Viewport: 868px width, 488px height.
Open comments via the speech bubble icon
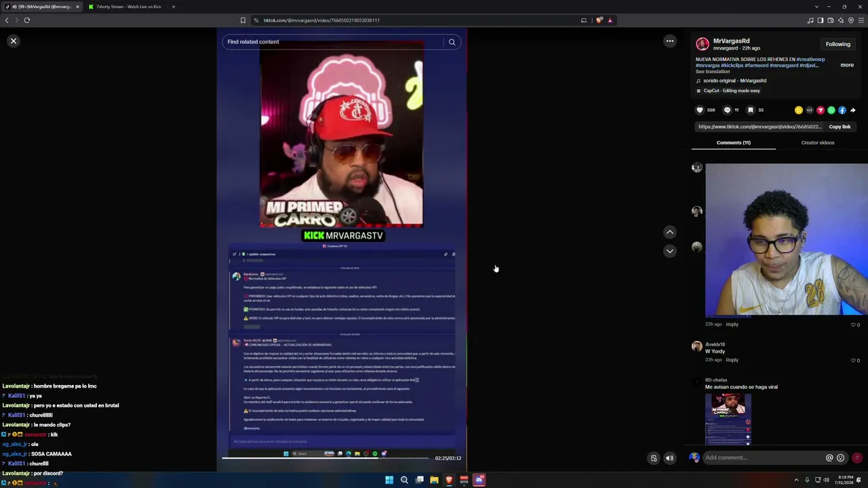coord(727,110)
